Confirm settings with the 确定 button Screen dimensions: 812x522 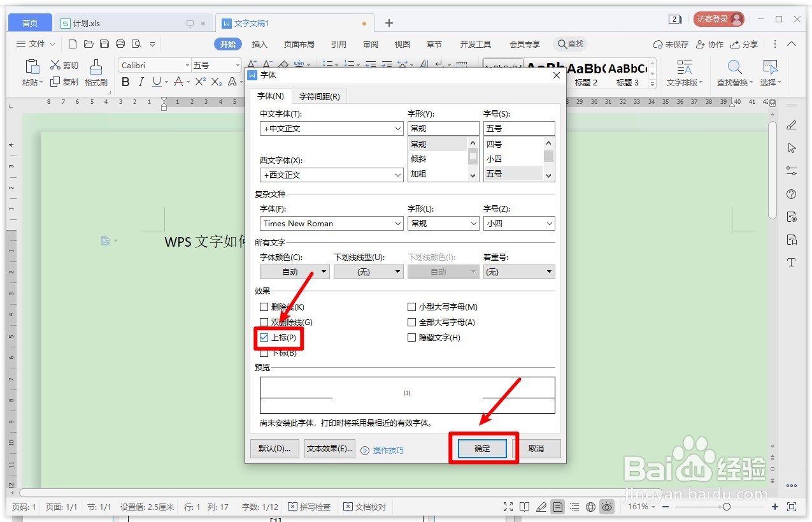click(x=481, y=448)
